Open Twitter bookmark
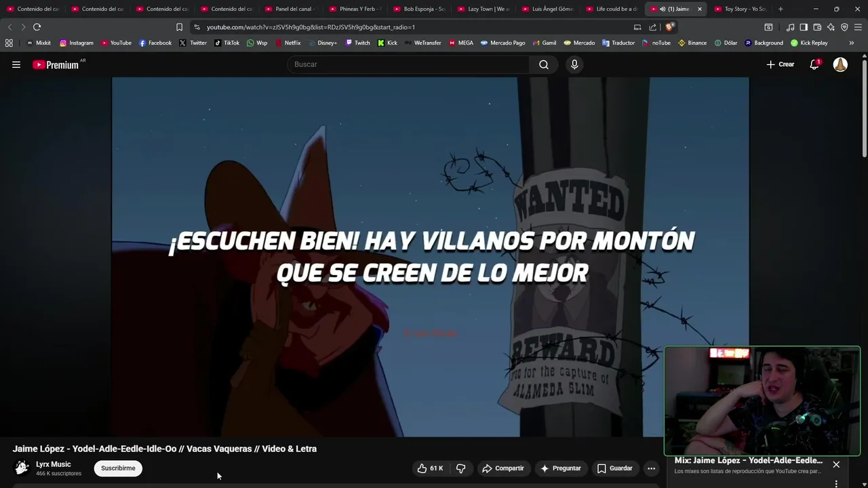This screenshot has width=868, height=488. [x=193, y=43]
